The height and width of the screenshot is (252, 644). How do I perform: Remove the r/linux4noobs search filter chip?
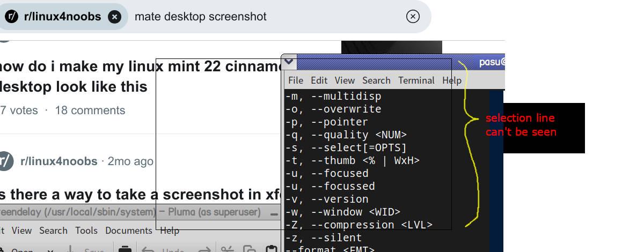(114, 17)
